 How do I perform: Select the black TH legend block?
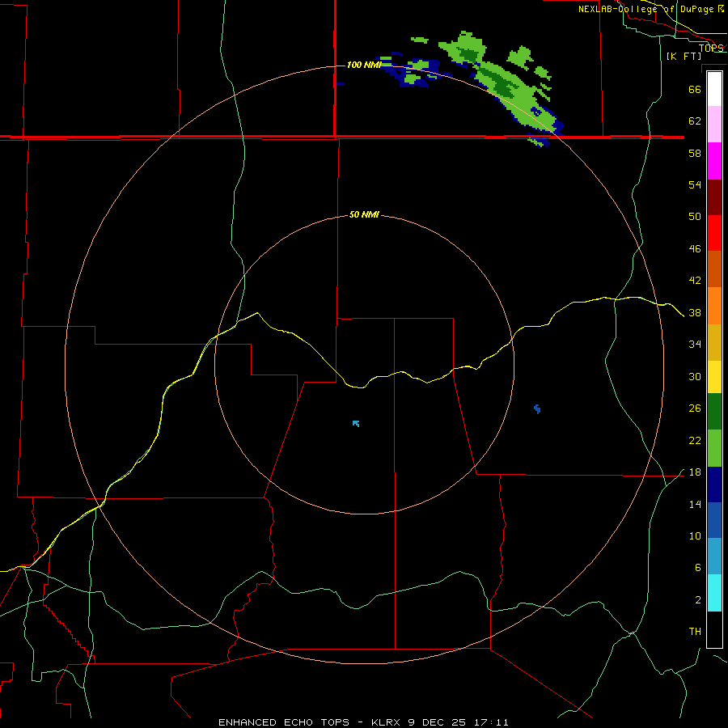point(714,629)
